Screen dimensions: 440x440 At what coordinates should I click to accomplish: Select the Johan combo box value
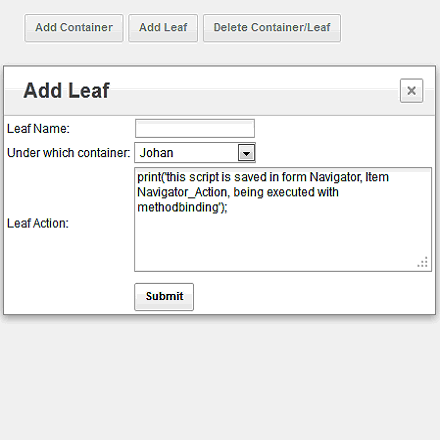click(195, 153)
